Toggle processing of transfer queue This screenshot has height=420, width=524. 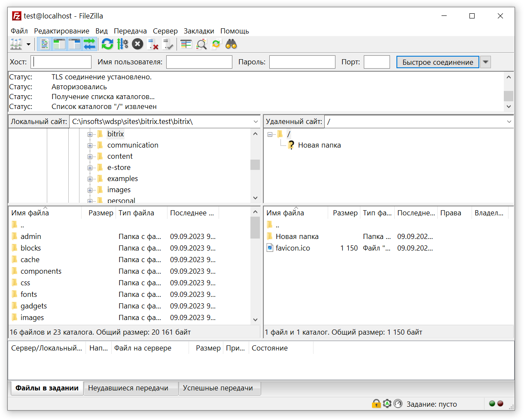pos(122,44)
